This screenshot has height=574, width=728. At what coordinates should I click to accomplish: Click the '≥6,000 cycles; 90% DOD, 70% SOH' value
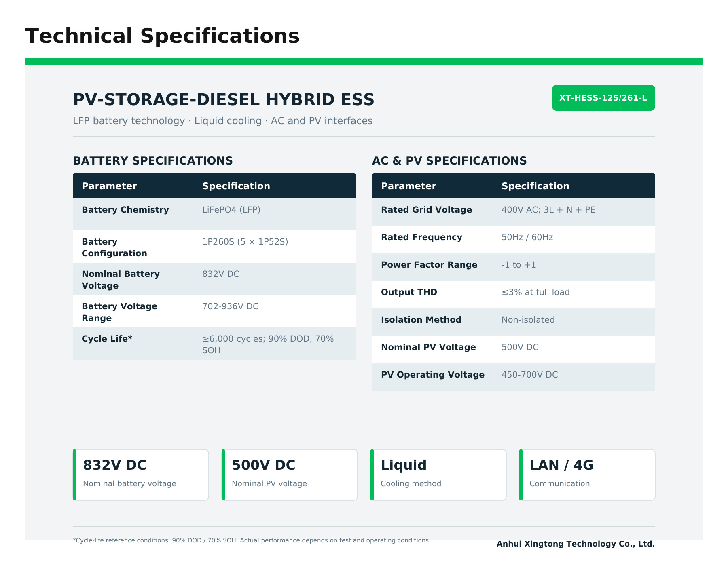click(x=268, y=344)
